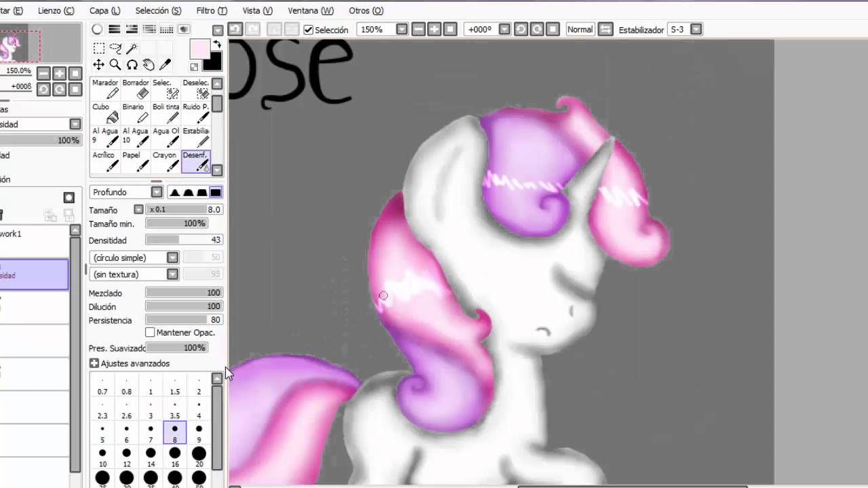Open the color panel options arrow
Screen dimensions: 868x488
pyautogui.click(x=218, y=30)
